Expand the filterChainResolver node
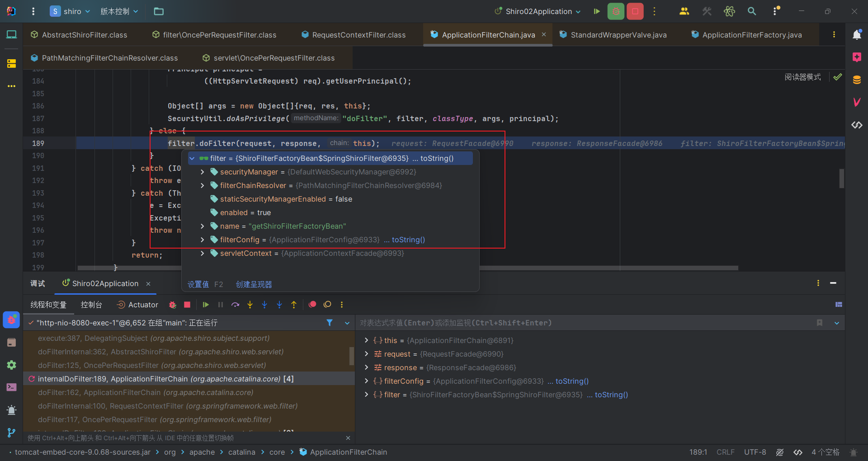868x461 pixels. click(x=203, y=185)
